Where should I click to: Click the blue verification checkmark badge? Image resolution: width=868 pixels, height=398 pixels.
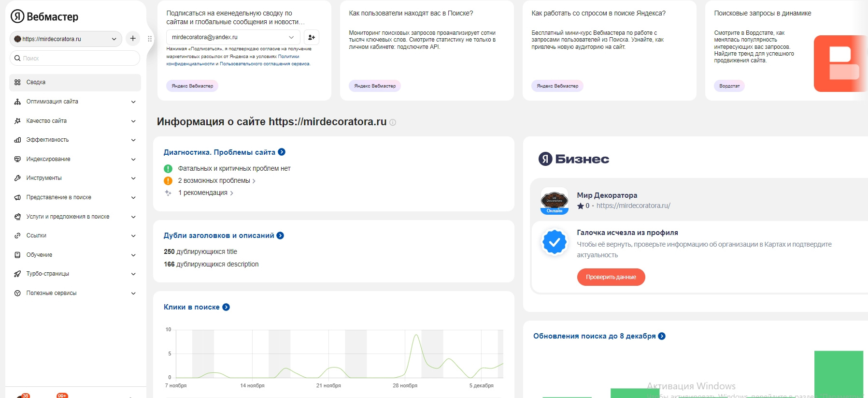point(555,242)
